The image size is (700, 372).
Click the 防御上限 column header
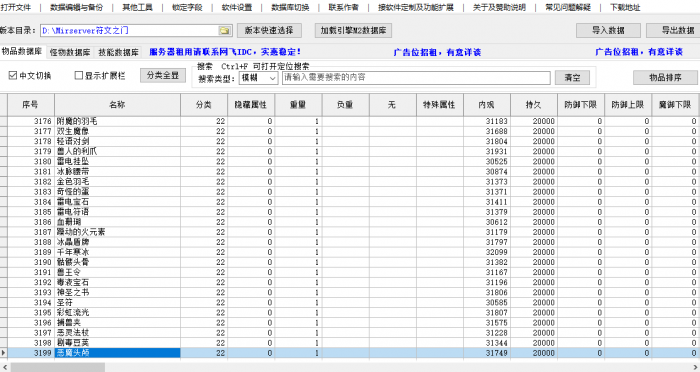628,104
